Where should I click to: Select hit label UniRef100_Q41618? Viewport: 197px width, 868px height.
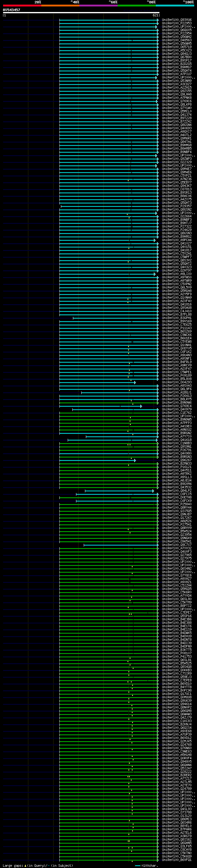[177, 440]
